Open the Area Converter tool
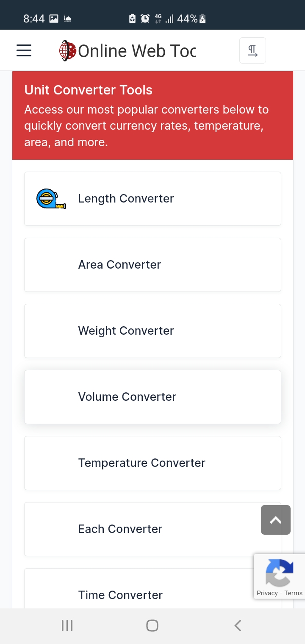 click(x=152, y=265)
